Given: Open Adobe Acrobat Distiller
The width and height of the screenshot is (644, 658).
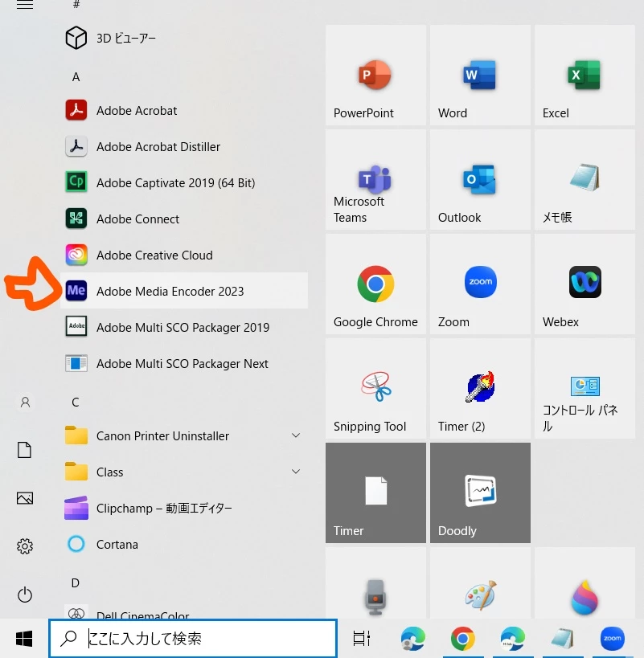Looking at the screenshot, I should [184, 146].
